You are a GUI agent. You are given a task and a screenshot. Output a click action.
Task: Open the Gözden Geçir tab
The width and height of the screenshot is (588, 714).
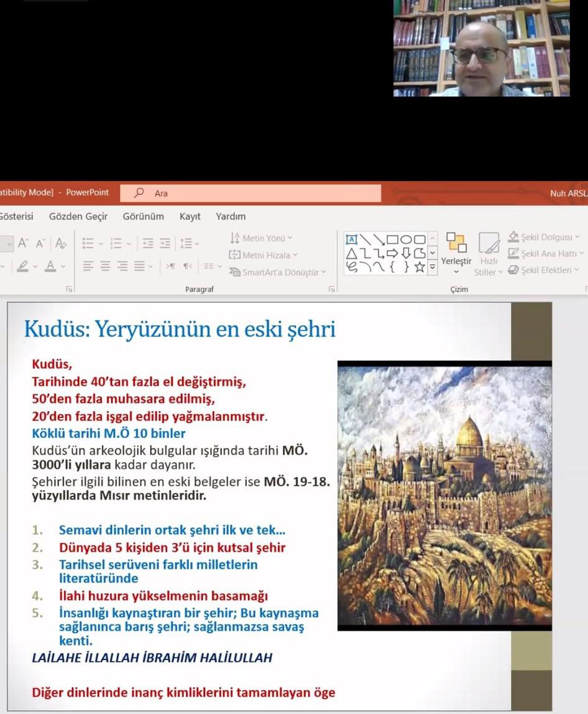coord(78,216)
